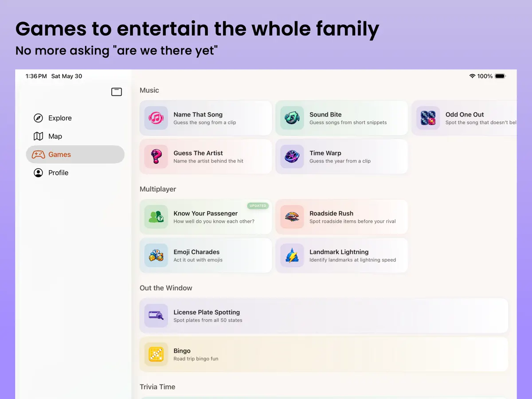
Task: Click the Out the Window heading
Action: tap(166, 288)
